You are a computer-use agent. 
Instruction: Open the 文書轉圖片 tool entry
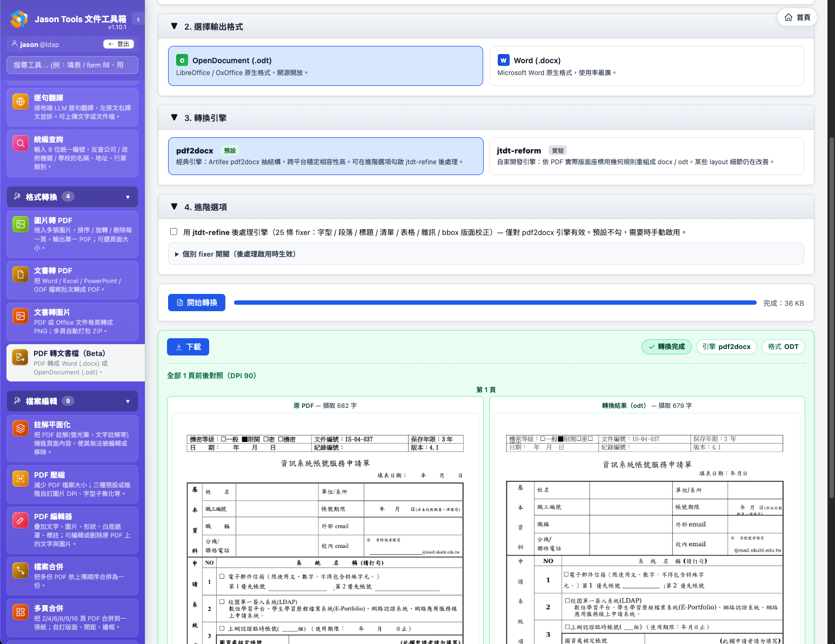(x=72, y=321)
